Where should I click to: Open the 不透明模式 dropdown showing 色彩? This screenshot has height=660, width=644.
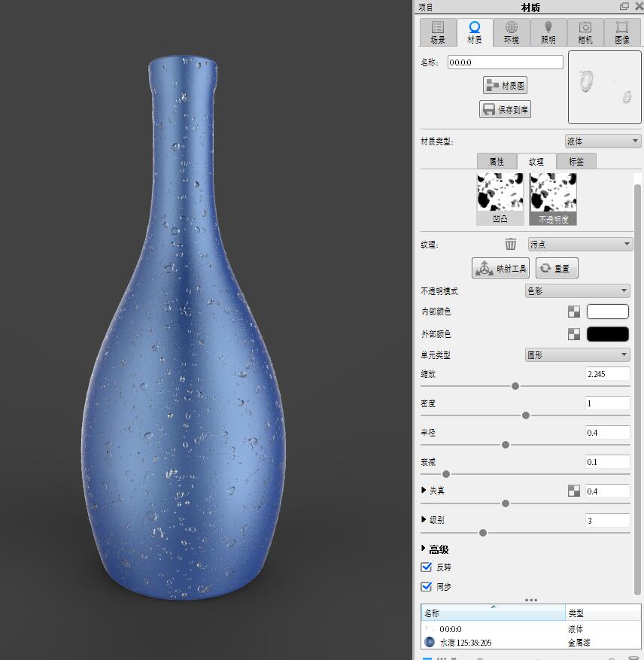pyautogui.click(x=578, y=290)
